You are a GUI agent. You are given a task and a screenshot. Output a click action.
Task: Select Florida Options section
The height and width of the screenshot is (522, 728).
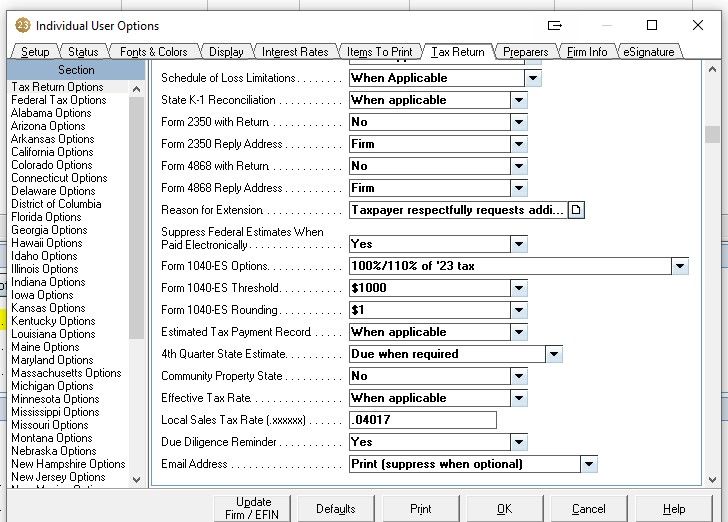click(x=46, y=217)
